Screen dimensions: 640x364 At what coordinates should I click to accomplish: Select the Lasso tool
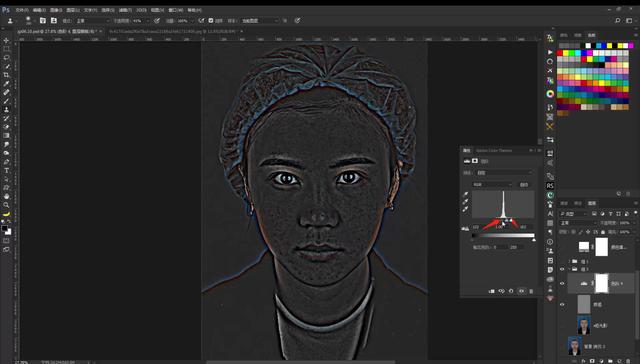(x=7, y=58)
